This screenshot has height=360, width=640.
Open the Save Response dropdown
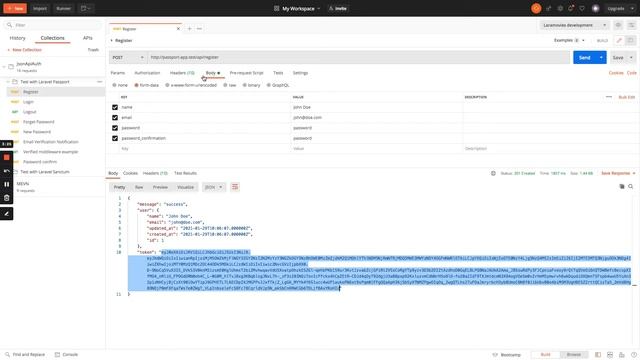[618, 173]
